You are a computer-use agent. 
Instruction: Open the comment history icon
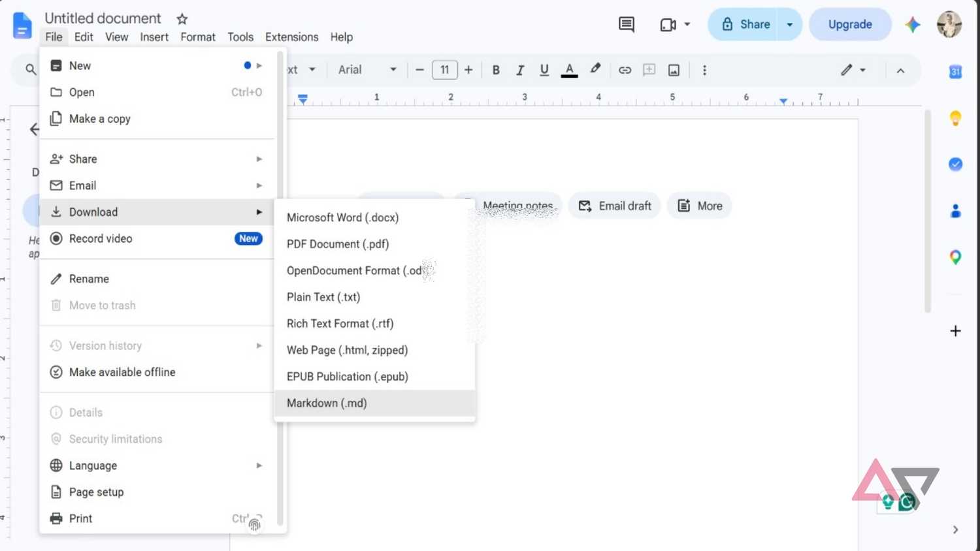coord(626,25)
